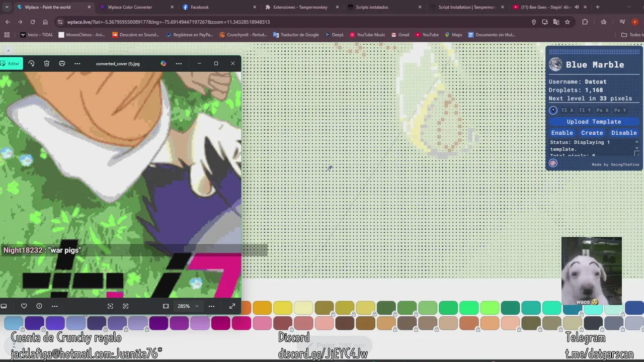Fit image to window in photo viewer
Viewport: 644px width, 362px height.
(x=166, y=306)
